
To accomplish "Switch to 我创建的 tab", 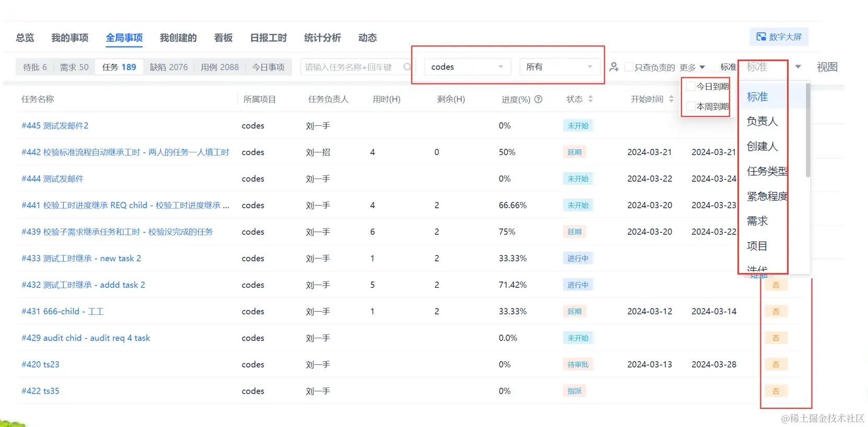I will (x=178, y=38).
